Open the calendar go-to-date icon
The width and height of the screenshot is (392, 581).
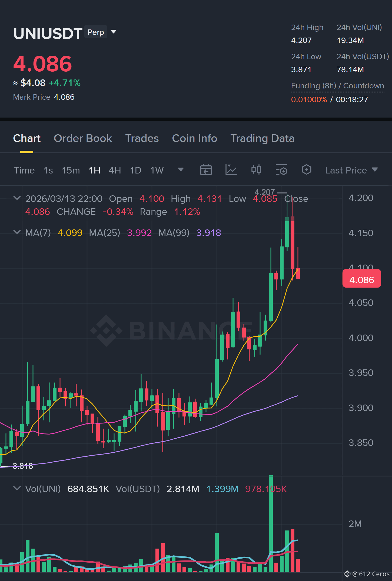(206, 170)
